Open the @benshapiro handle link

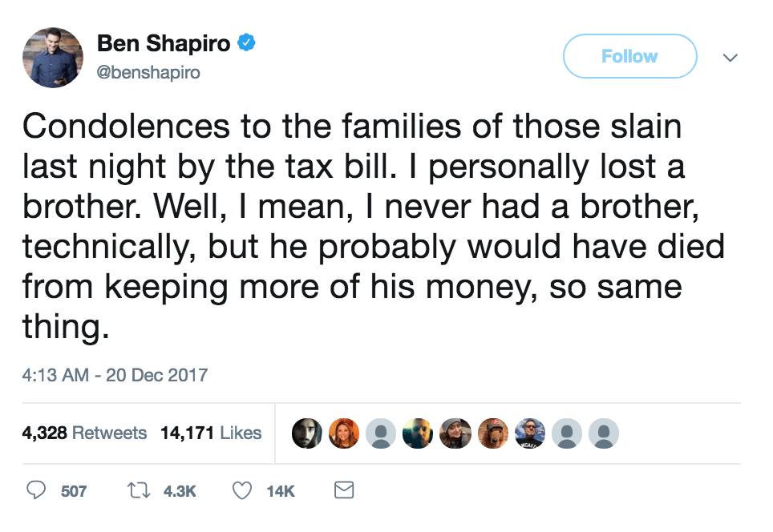pos(148,72)
